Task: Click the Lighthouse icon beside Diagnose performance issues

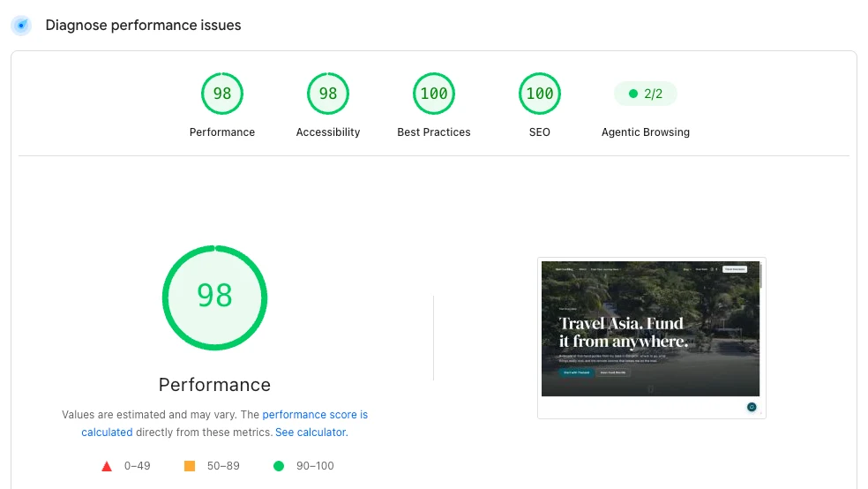Action: point(21,26)
